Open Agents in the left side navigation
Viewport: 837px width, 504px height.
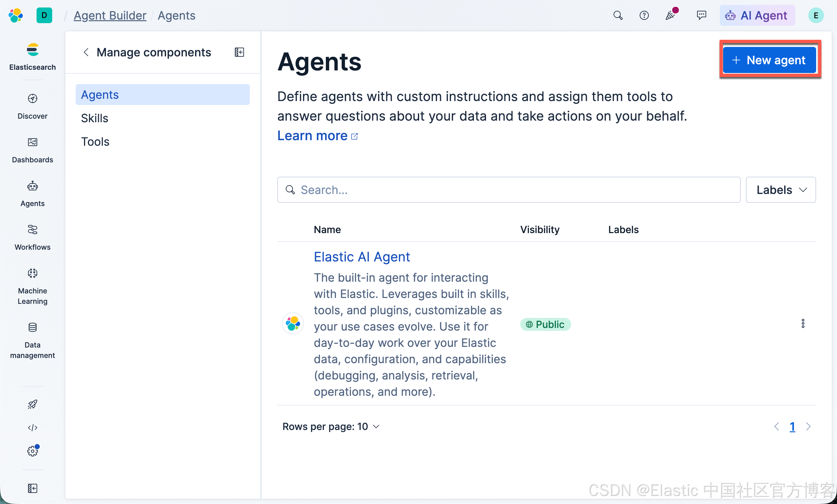pyautogui.click(x=33, y=194)
